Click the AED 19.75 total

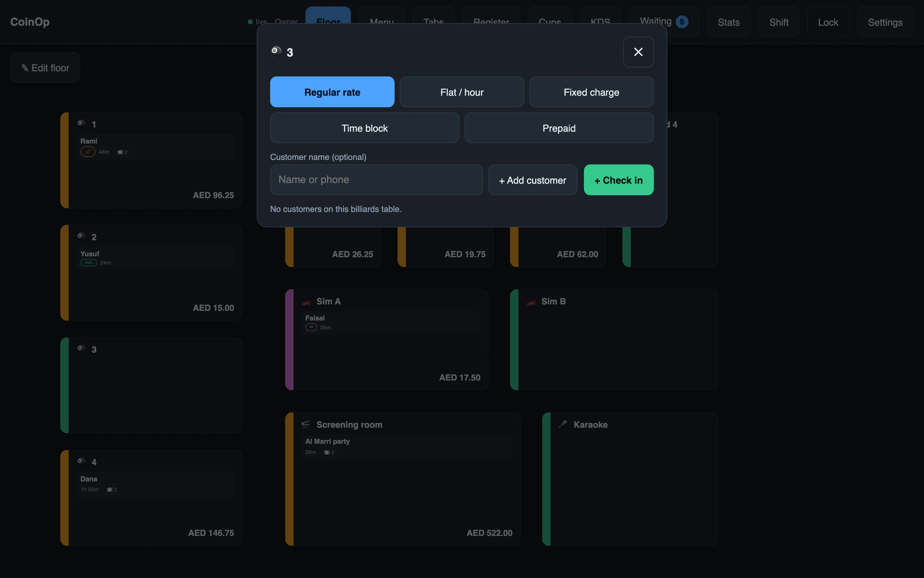click(465, 254)
